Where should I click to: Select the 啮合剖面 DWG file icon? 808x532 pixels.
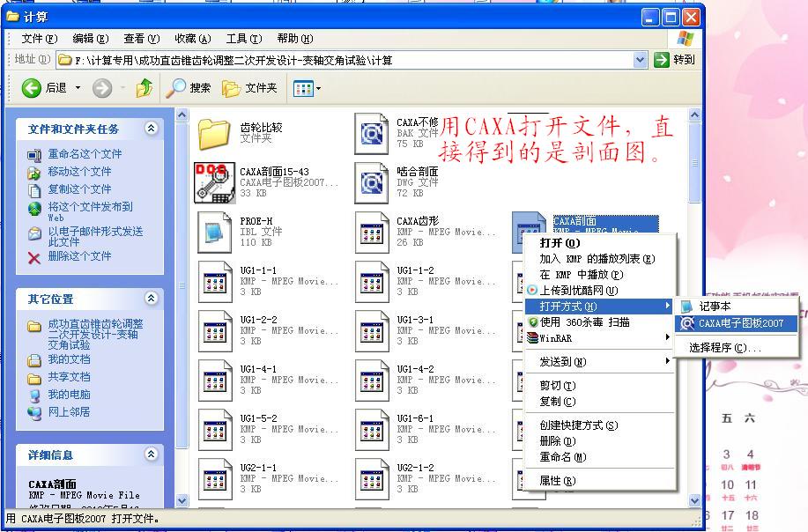371,183
